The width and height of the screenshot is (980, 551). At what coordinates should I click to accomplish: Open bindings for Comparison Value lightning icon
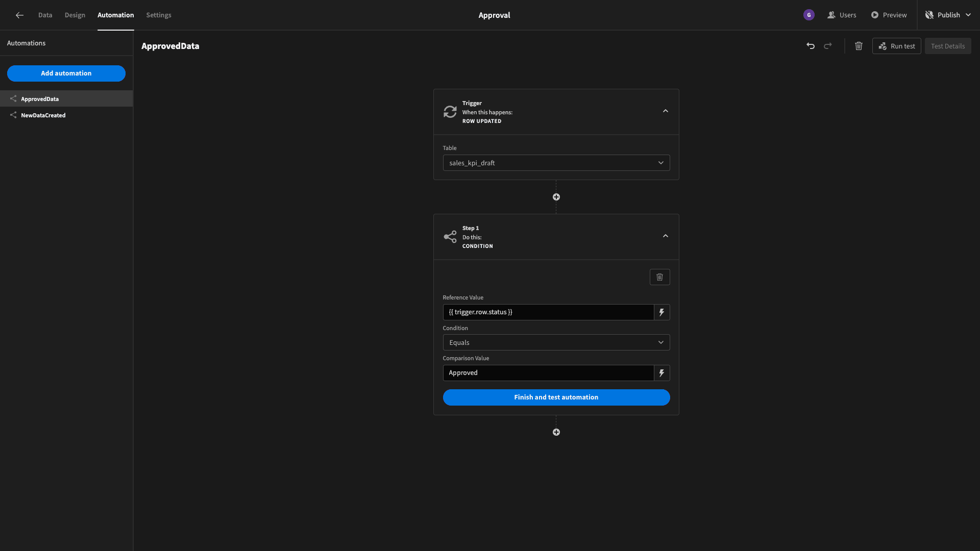(661, 373)
